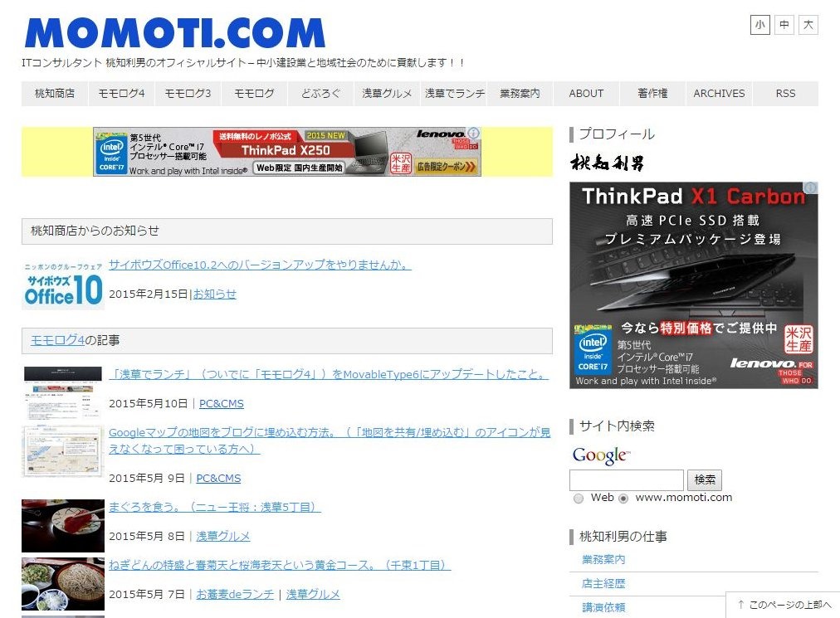Set font size to large (大)
Screen dimensions: 840x618
[x=808, y=25]
